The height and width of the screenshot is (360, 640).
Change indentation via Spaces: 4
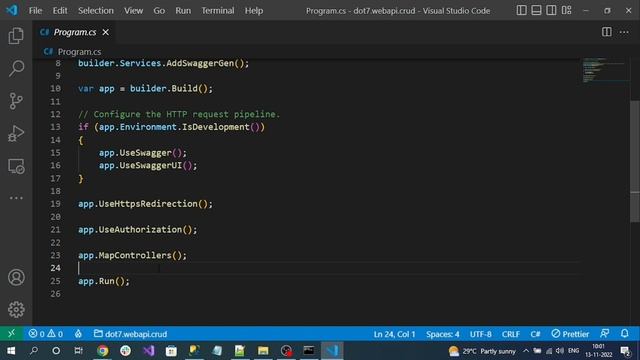click(x=442, y=334)
